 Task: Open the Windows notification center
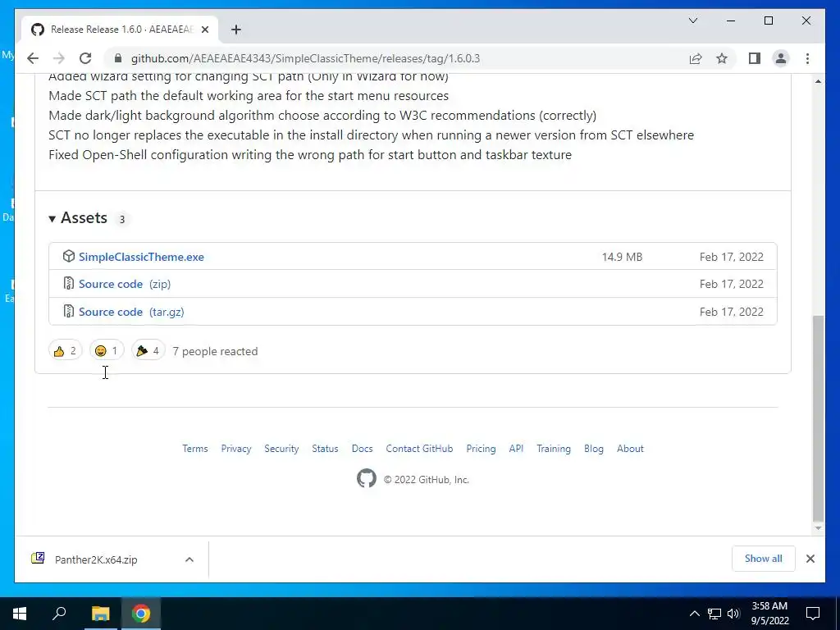813,614
